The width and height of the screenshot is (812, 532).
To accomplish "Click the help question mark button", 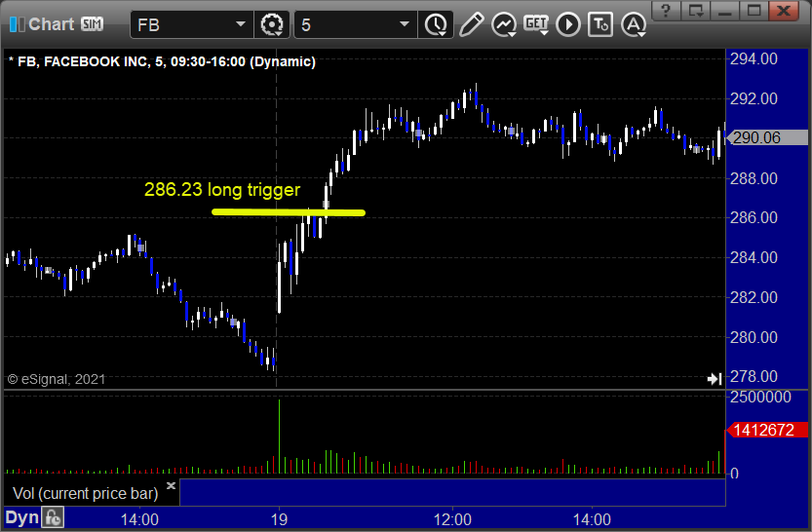I will pos(666,10).
